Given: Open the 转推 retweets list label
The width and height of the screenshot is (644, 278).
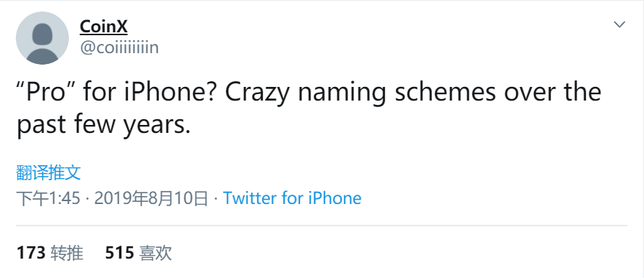Looking at the screenshot, I should (x=67, y=253).
